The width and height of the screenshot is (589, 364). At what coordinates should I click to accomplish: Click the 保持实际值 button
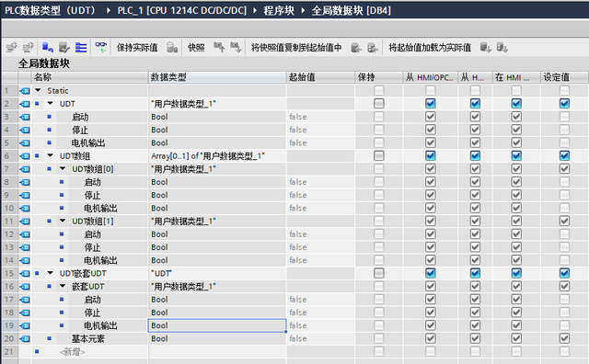[x=137, y=48]
